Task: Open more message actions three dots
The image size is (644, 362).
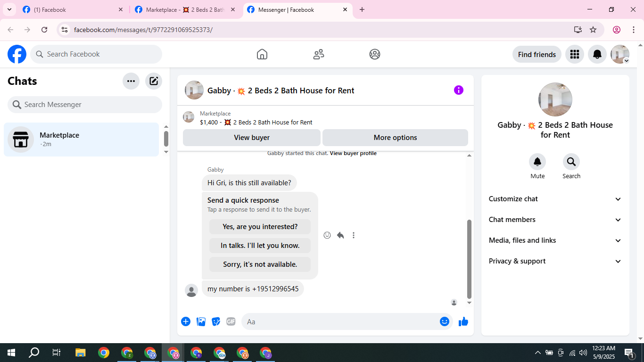Action: point(354,235)
